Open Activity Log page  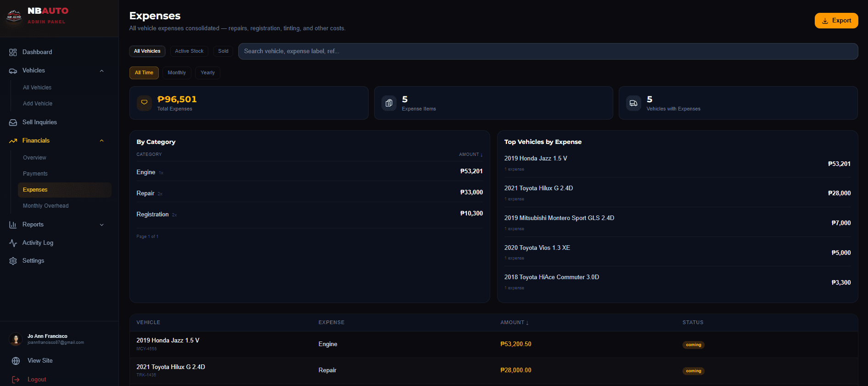point(38,243)
